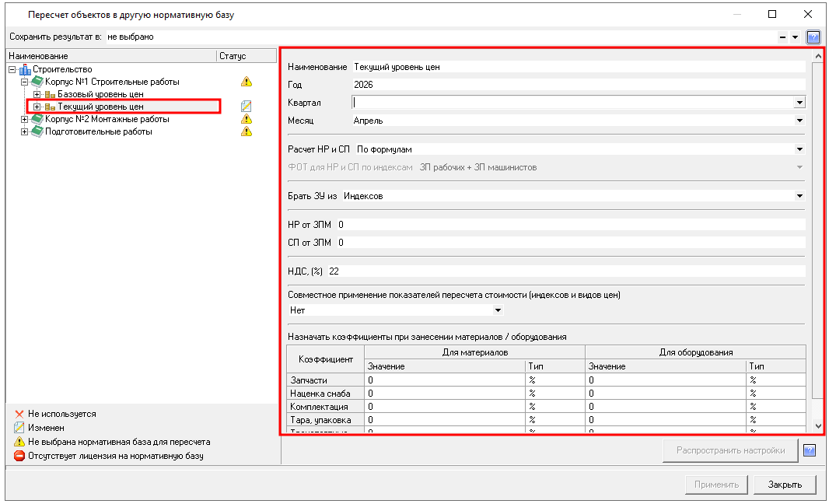The width and height of the screenshot is (829, 504).
Task: Expand the Подготовительные работы node
Action: 24,131
